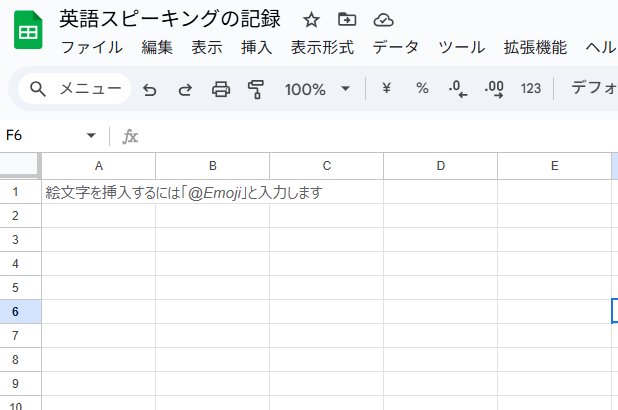Open the 123 number format dropdown
618x410 pixels.
530,89
